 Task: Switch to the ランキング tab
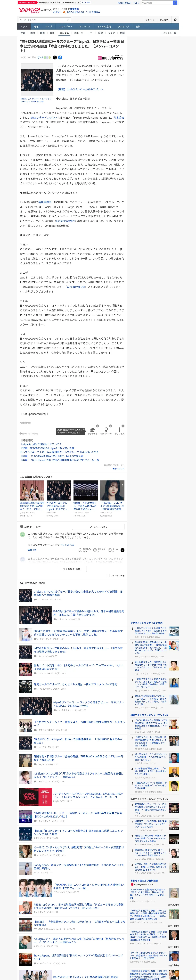click(123, 27)
